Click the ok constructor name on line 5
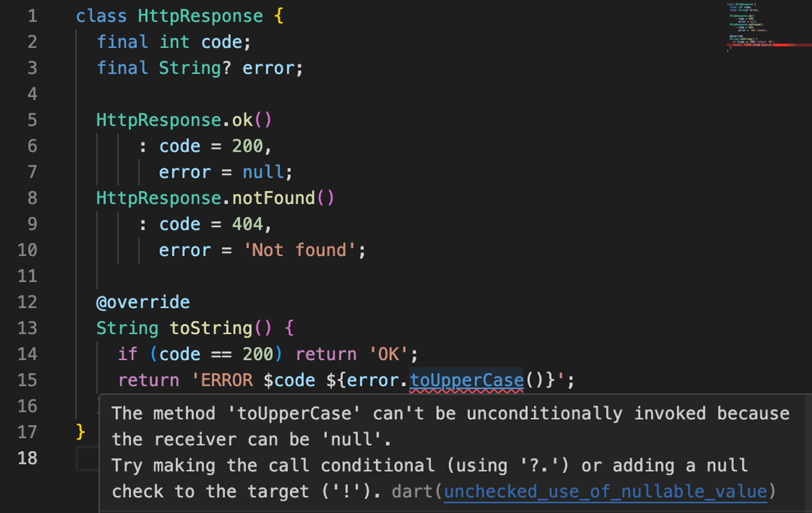This screenshot has width=812, height=513. 242,120
